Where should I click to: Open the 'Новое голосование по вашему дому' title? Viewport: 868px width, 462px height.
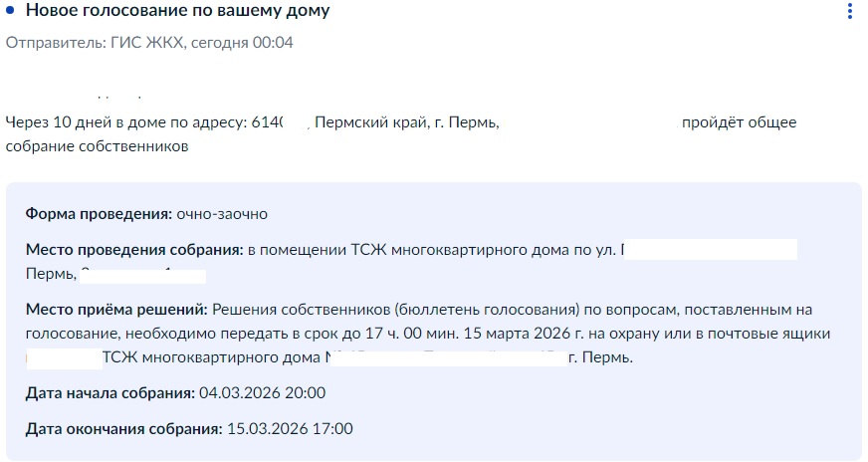point(178,11)
